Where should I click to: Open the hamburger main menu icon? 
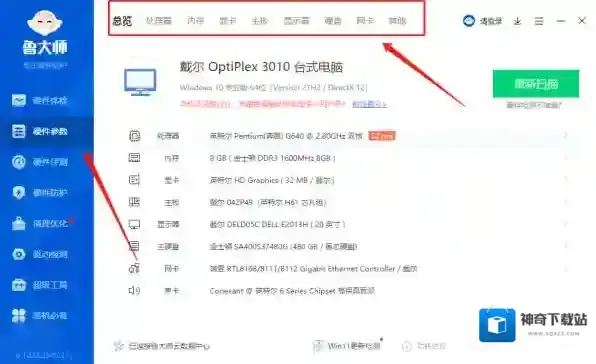[539, 21]
